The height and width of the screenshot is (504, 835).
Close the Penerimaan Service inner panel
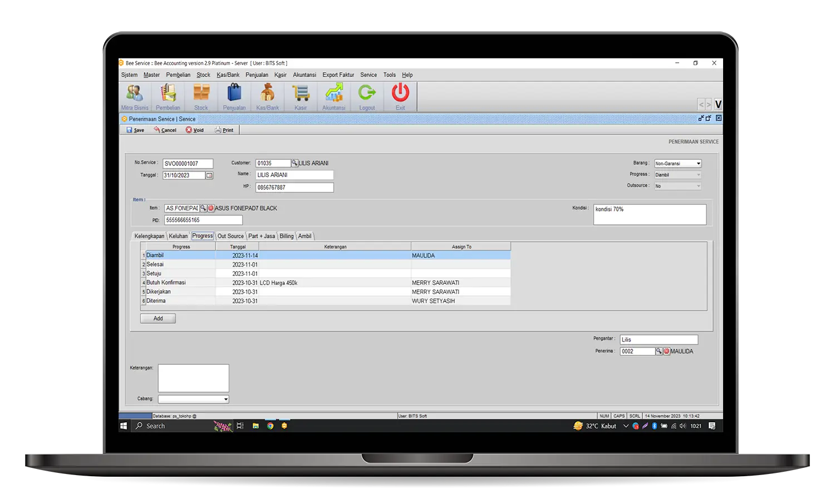(x=719, y=118)
